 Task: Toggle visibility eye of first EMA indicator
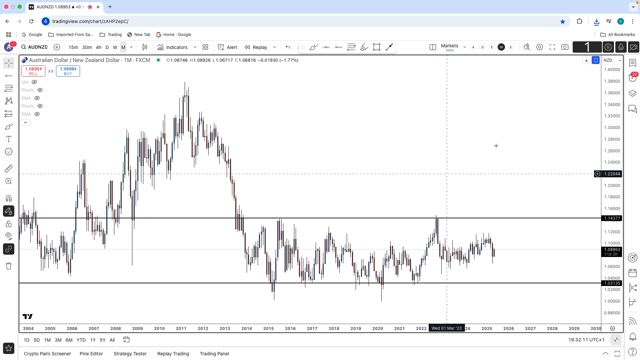37,98
